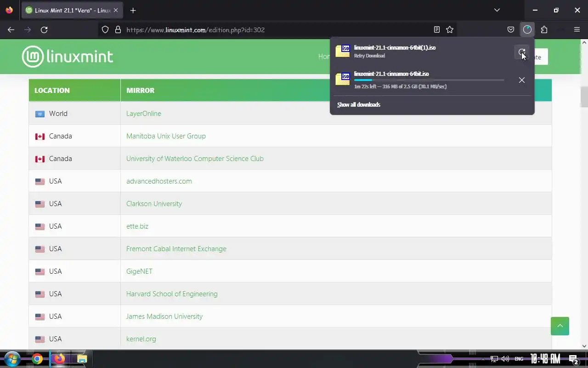Image resolution: width=588 pixels, height=368 pixels.
Task: Open Fremont Cabal Internet Exchange mirror
Action: pos(176,249)
